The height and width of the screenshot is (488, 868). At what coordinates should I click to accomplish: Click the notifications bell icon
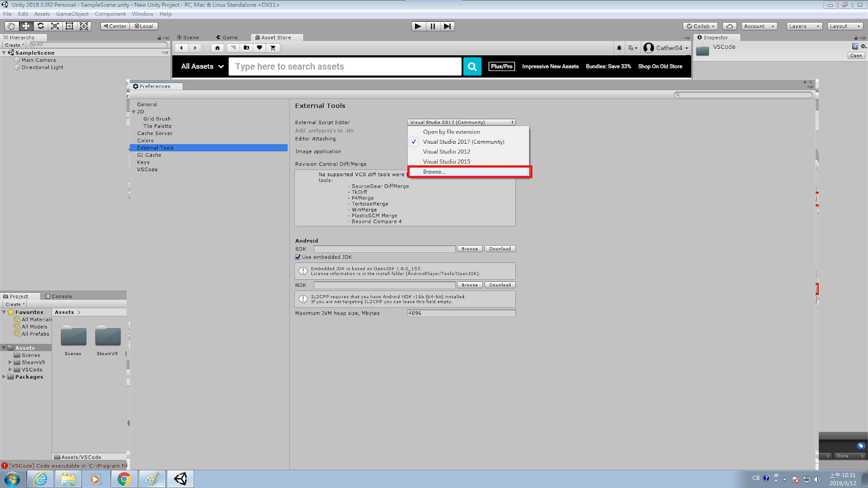click(x=619, y=48)
